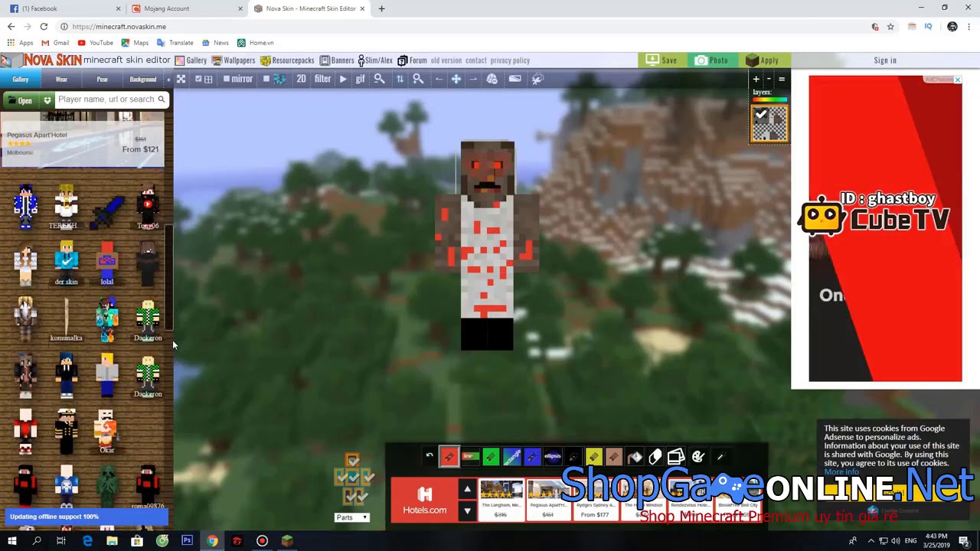
Task: Click the flip vertical arrows icon
Action: coord(400,79)
